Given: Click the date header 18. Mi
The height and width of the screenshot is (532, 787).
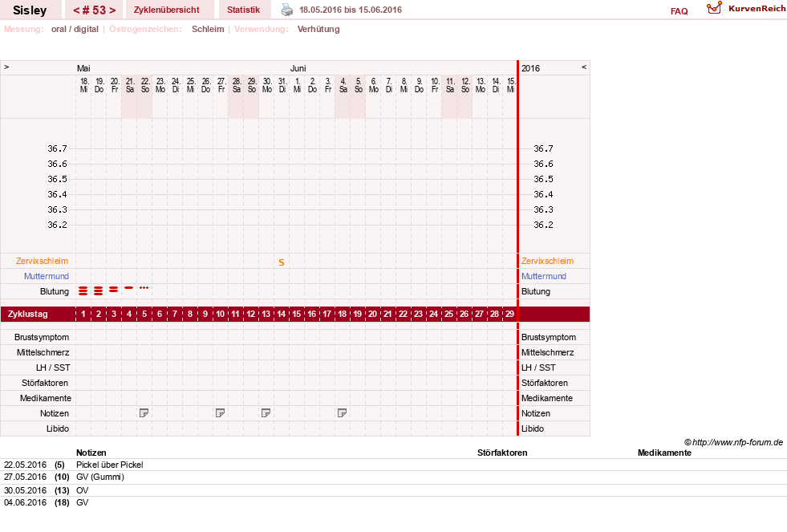Looking at the screenshot, I should [83, 85].
